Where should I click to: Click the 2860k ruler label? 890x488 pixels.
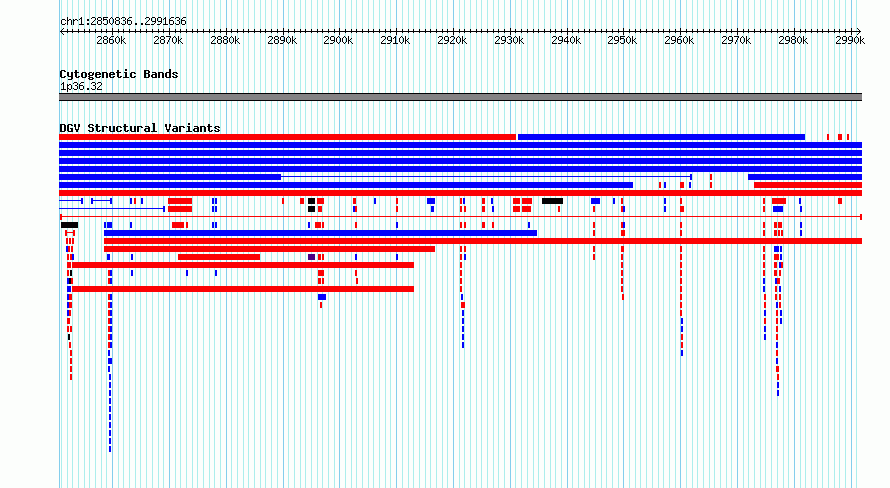click(111, 40)
